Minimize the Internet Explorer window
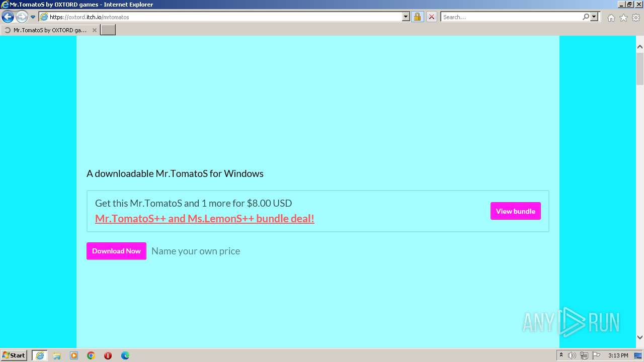 [621, 5]
